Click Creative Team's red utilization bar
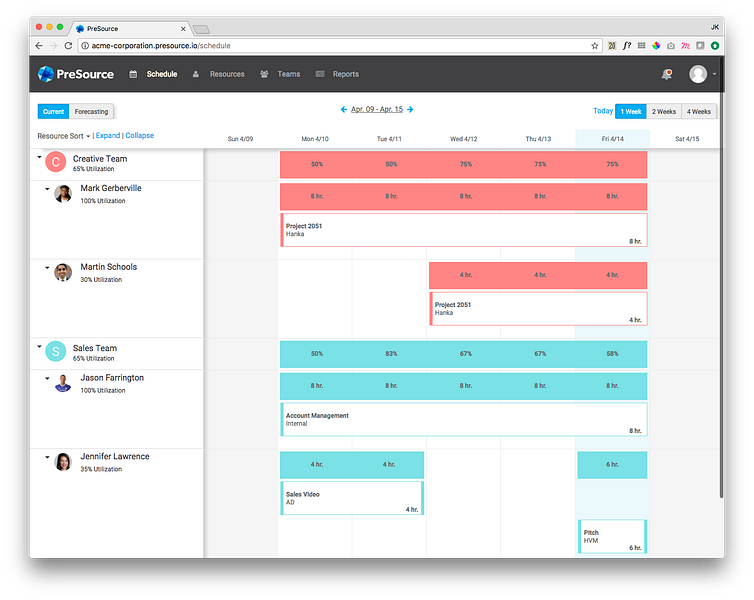754x600 pixels. click(x=464, y=164)
